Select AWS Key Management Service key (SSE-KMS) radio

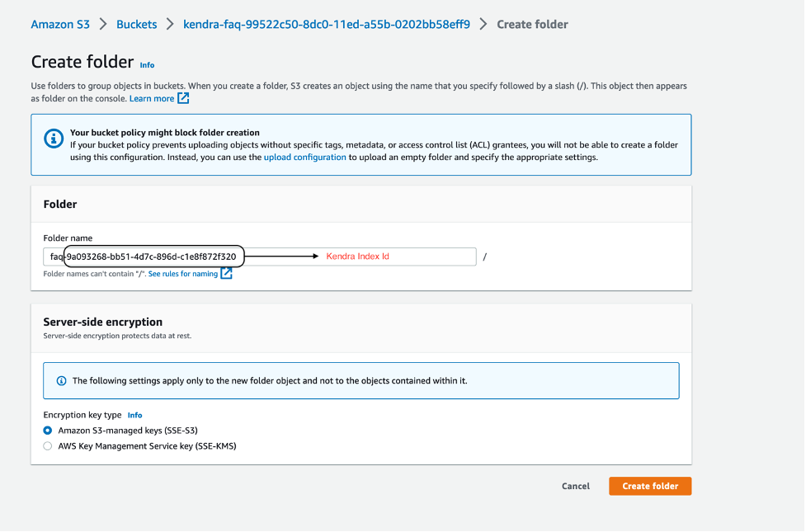click(x=48, y=446)
